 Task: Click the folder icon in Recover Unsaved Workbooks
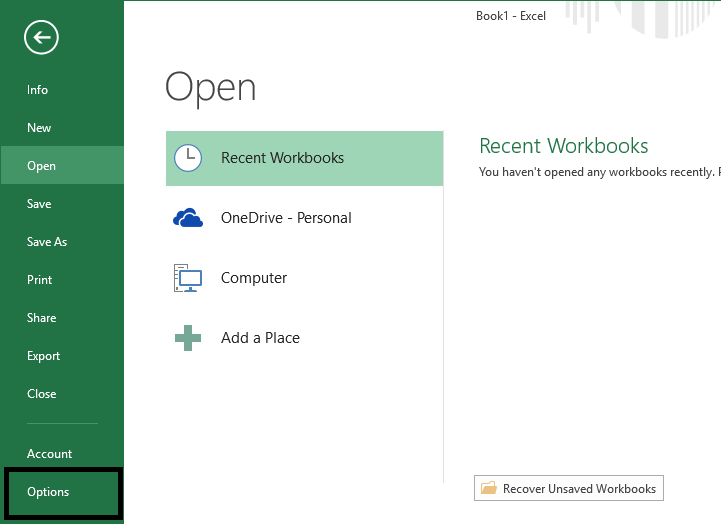[489, 489]
